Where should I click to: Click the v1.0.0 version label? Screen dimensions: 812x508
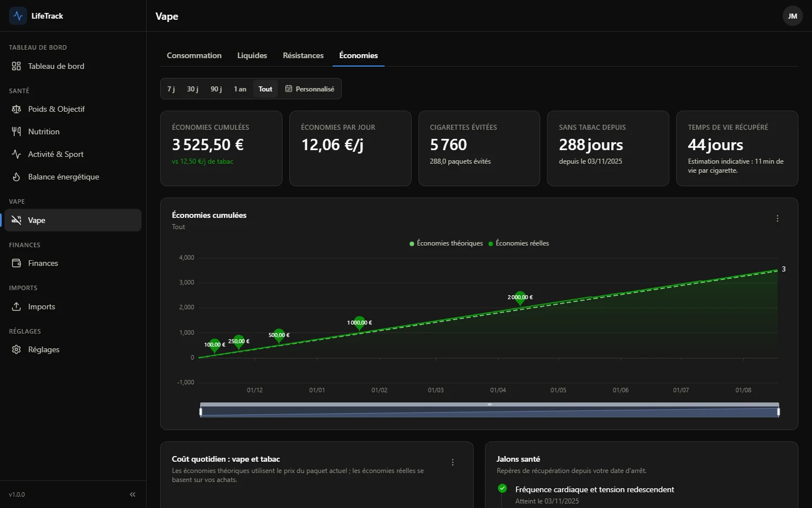pyautogui.click(x=17, y=494)
